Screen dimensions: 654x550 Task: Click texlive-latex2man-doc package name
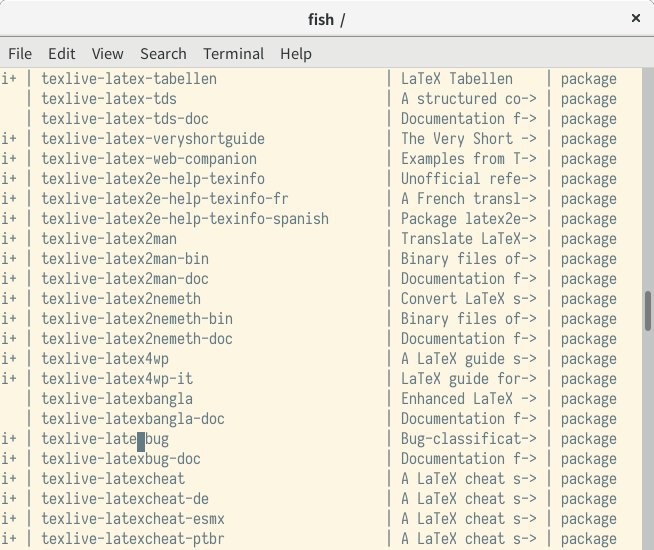click(x=125, y=279)
